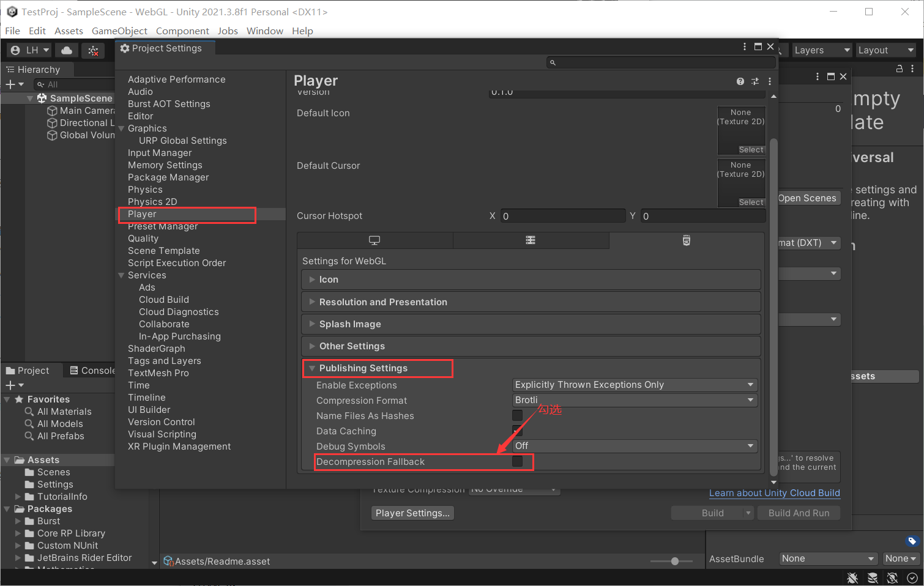The height and width of the screenshot is (586, 924).
Task: Open the Debug Symbols Off dropdown
Action: (x=635, y=446)
